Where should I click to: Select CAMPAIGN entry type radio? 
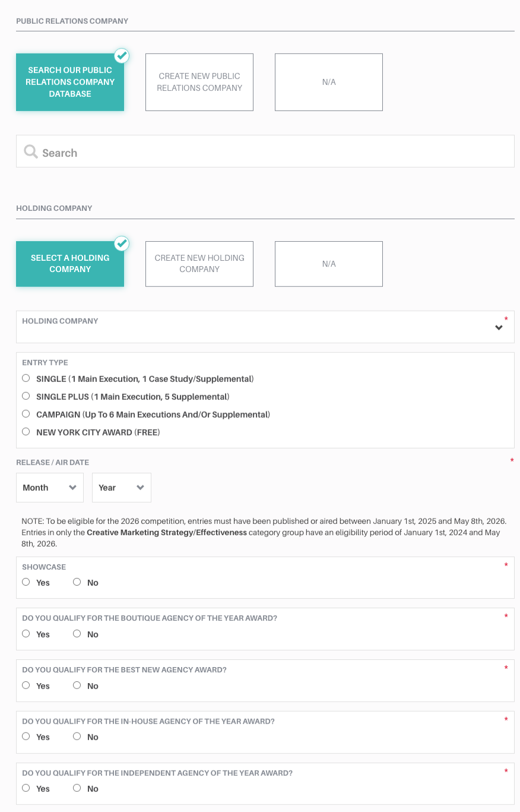point(26,413)
